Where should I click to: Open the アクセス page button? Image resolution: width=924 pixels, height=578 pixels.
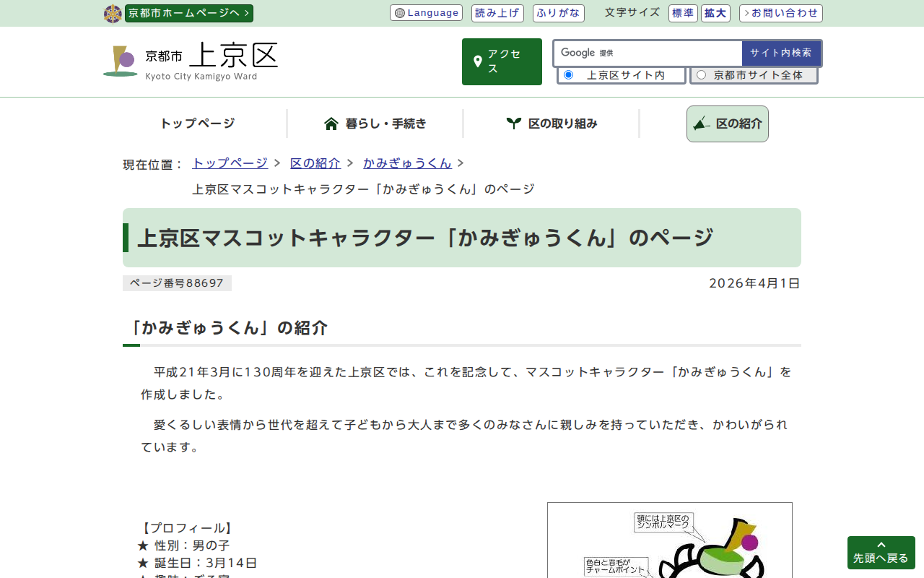(x=502, y=61)
